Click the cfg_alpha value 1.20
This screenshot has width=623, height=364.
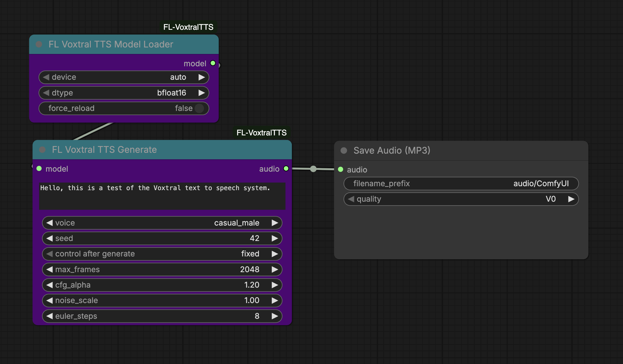[252, 285]
